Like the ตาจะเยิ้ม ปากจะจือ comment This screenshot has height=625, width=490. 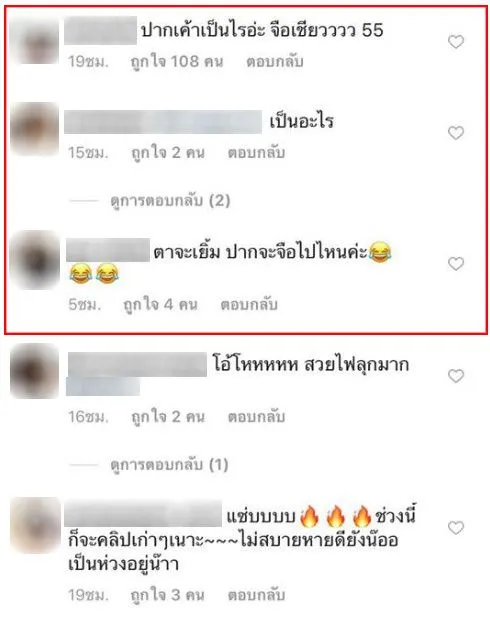point(456,263)
